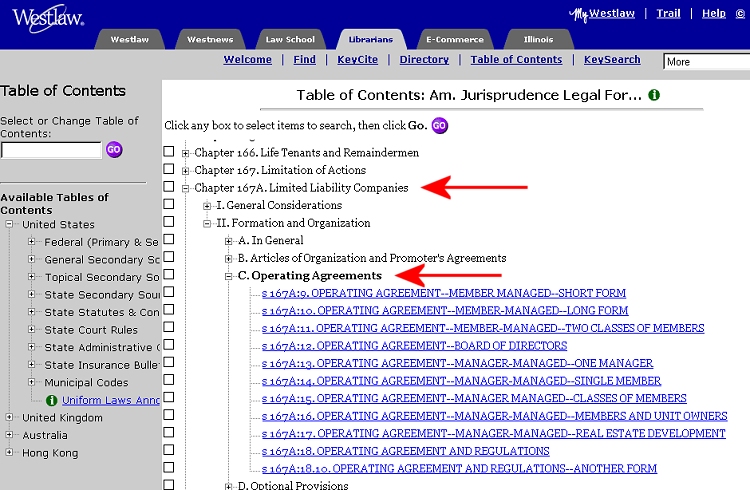Image resolution: width=750 pixels, height=490 pixels.
Task: Collapse II. Formation and Organization node
Action: (x=207, y=223)
